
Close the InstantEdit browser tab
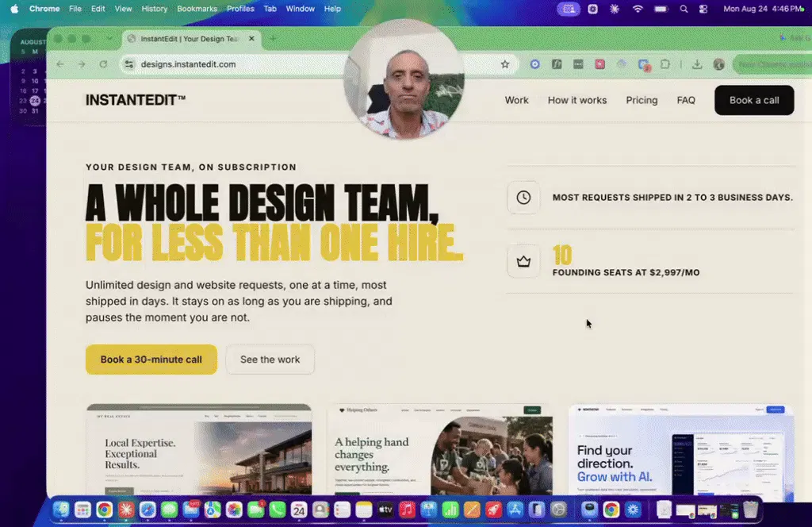tap(251, 38)
